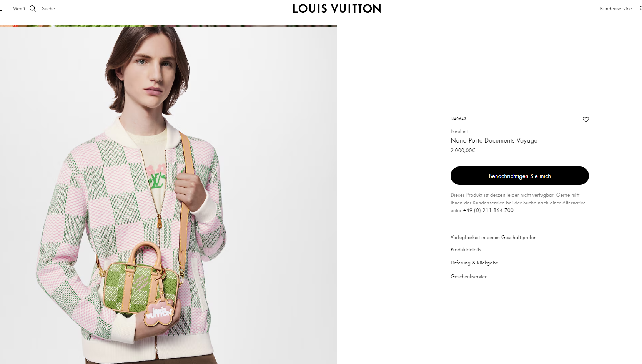Click the model product photo
The image size is (642, 364).
[x=168, y=195]
